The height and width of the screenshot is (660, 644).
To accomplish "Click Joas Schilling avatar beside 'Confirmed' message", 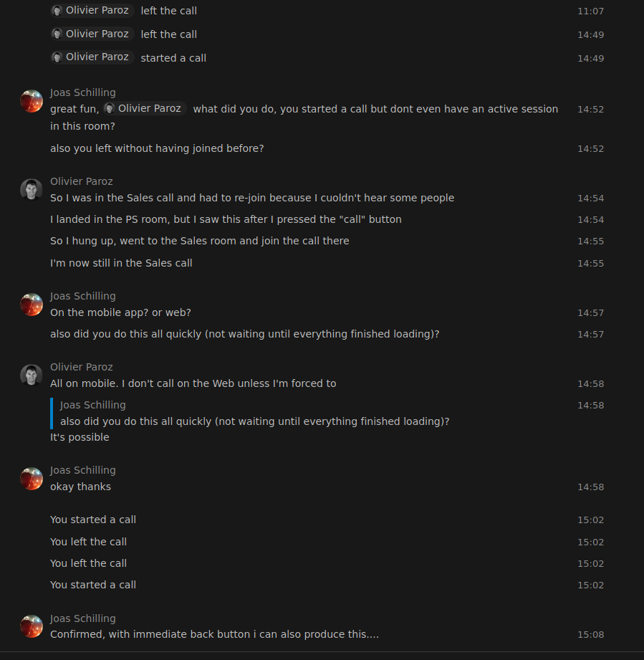I will 32,626.
